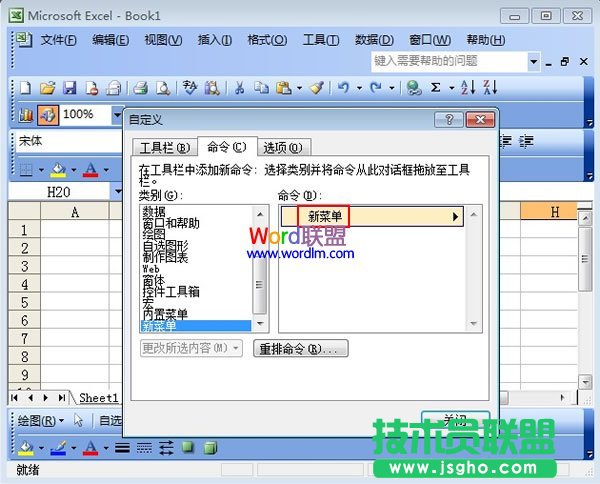Click the Line Style icon in Drawing toolbar
The width and height of the screenshot is (600, 484).
pos(121,447)
